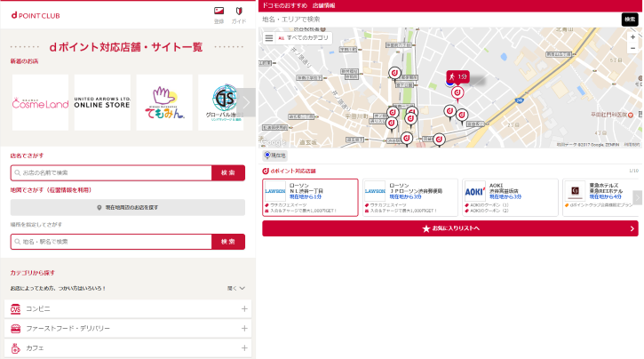The width and height of the screenshot is (644, 359).
Task: Click 検索 next to place/station field
Action: pos(228,242)
